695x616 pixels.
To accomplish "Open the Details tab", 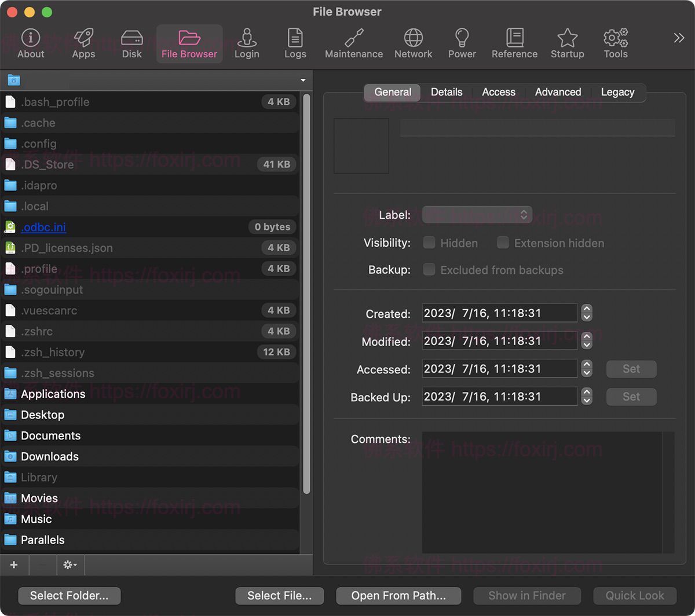I will pos(446,92).
